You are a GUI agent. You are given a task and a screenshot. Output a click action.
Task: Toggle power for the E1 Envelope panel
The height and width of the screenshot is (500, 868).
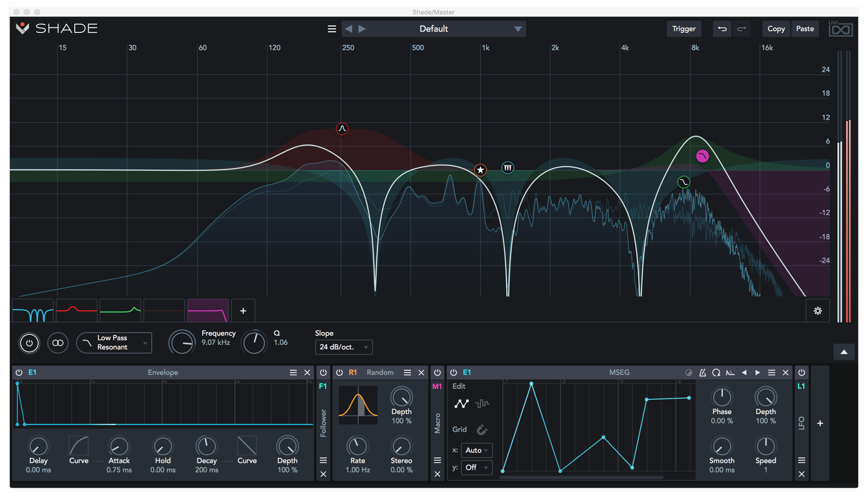(19, 372)
